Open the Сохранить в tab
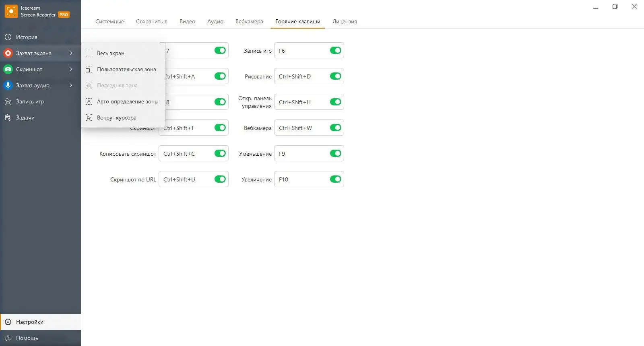The width and height of the screenshot is (644, 346). pyautogui.click(x=152, y=21)
